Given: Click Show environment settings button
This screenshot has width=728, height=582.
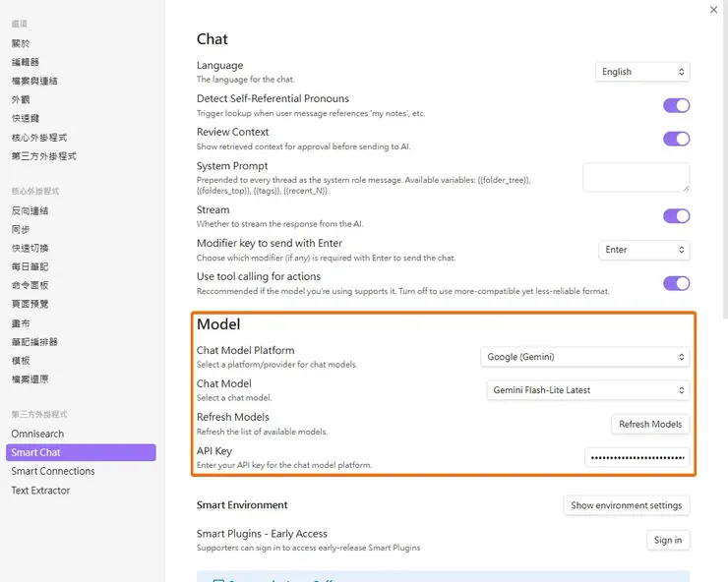Looking at the screenshot, I should click(626, 505).
